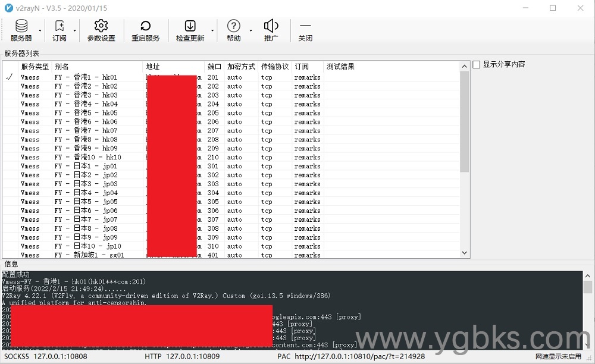The height and width of the screenshot is (364, 595).
Task: Click port cell 201
Action: click(x=213, y=77)
